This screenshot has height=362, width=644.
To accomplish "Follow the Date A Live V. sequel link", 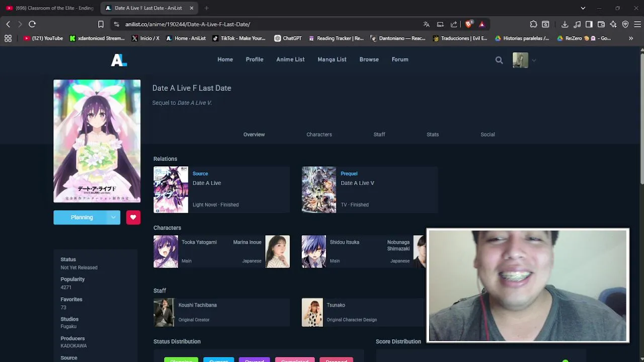I will point(195,103).
